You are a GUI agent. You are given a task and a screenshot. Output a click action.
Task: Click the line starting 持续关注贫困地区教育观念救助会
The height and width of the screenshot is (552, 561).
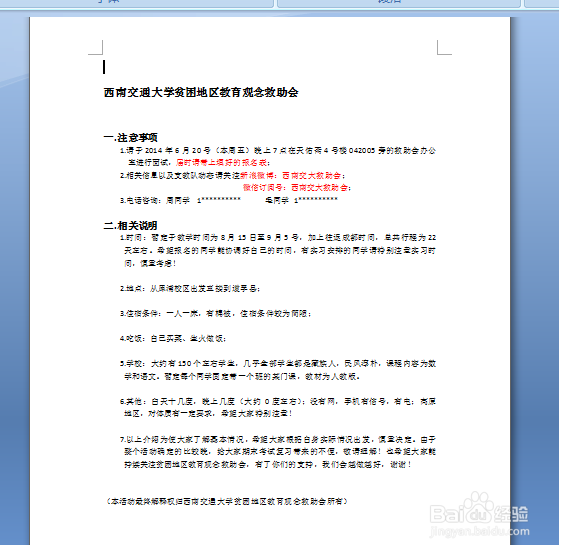[268, 465]
